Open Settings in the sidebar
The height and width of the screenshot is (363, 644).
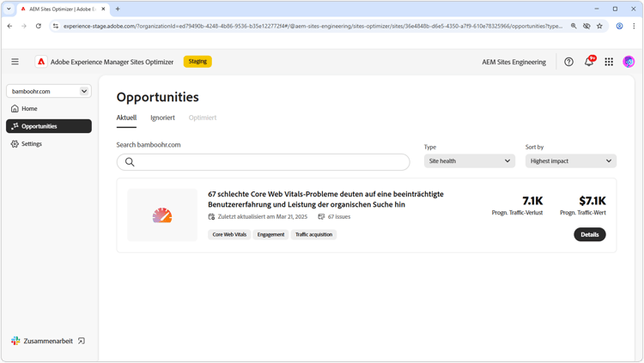click(x=49, y=143)
